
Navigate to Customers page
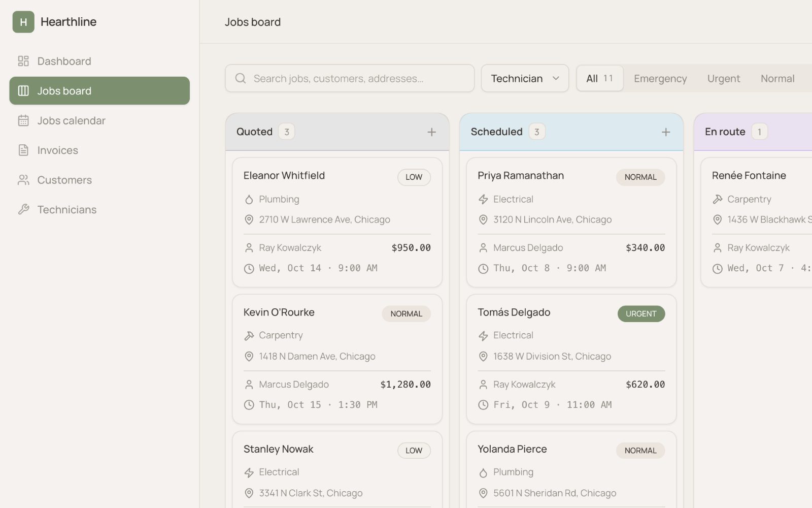point(99,180)
